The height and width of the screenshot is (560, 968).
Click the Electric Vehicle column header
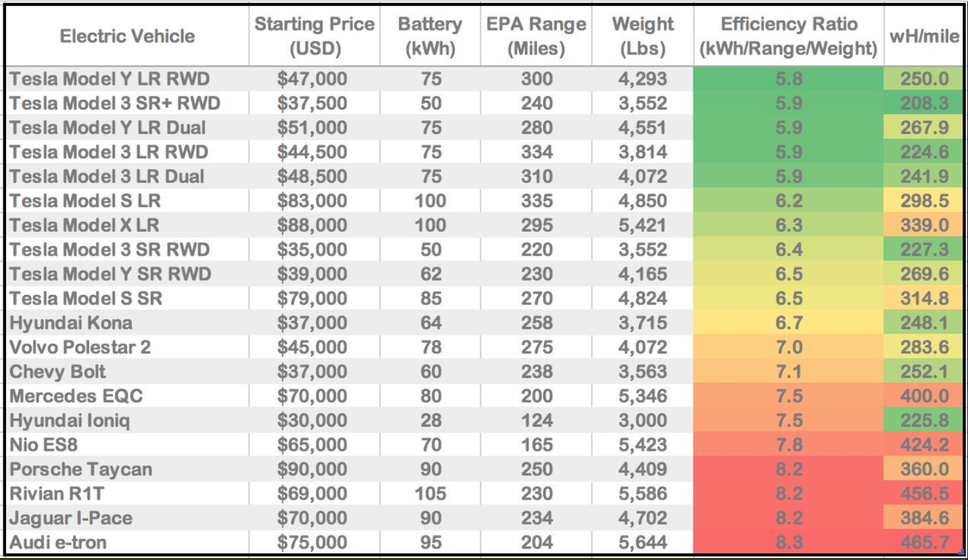point(128,36)
